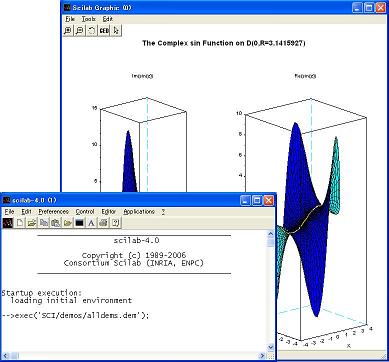Screen dimensions: 389x362
Task: Paste using the clipboard toolbar icon
Action: (56, 223)
